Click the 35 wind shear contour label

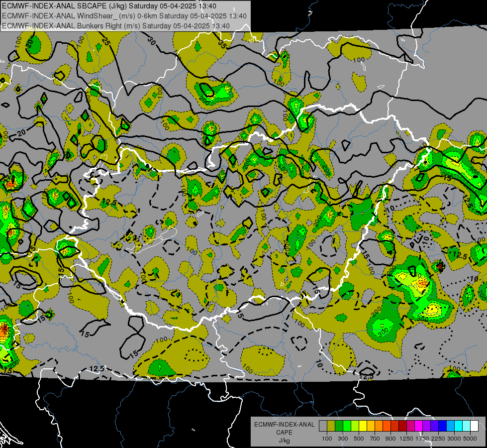coord(222,44)
